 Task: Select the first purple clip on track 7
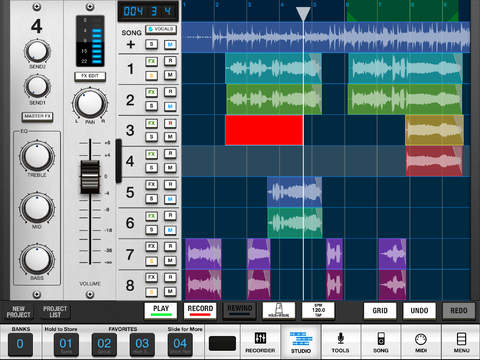click(x=203, y=254)
